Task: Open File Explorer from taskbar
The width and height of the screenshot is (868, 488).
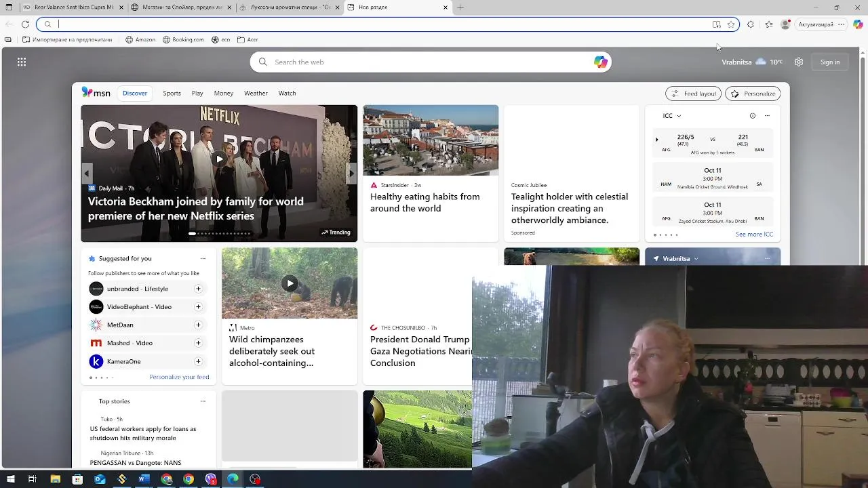Action: click(56, 479)
